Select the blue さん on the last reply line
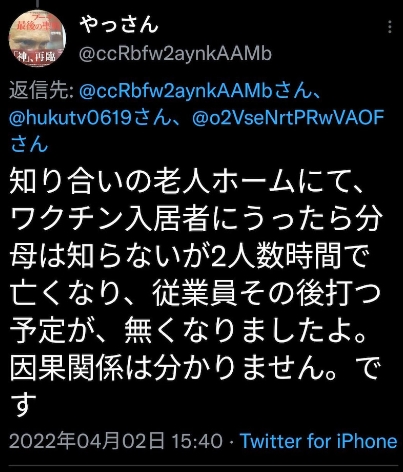The width and height of the screenshot is (403, 472). [x=29, y=145]
